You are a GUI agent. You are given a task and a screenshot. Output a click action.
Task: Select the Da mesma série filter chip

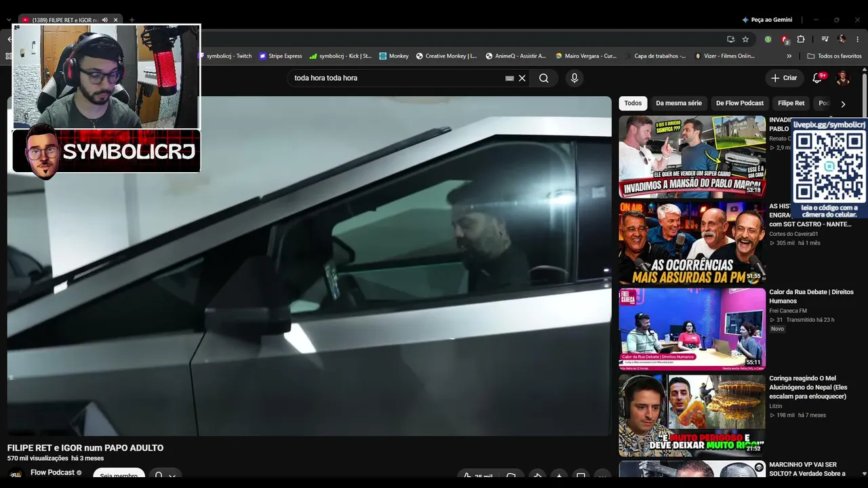[679, 103]
